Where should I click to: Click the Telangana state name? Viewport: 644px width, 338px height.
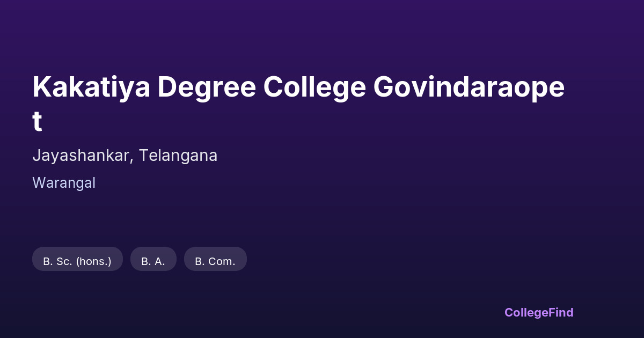(178, 156)
